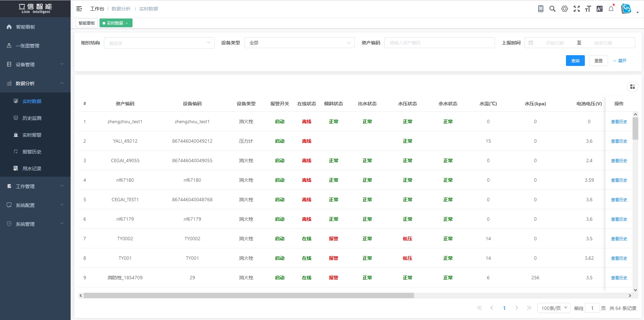Click the 工作台 breadcrumb

97,9
